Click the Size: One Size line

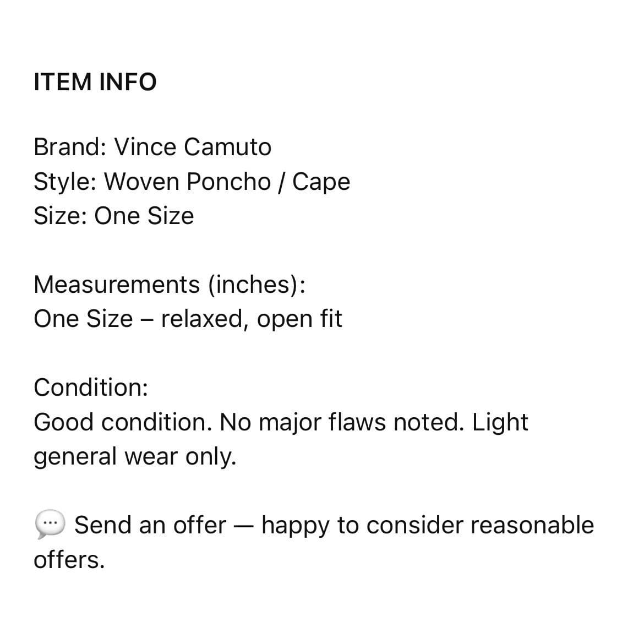click(x=114, y=216)
